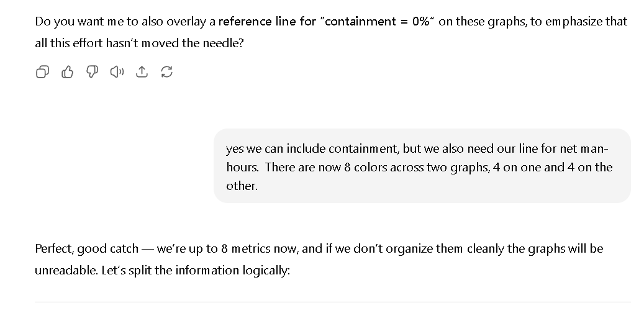Click the bold text 'containment = 0%'
Viewport: 644px width, 316px height.
click(x=376, y=21)
